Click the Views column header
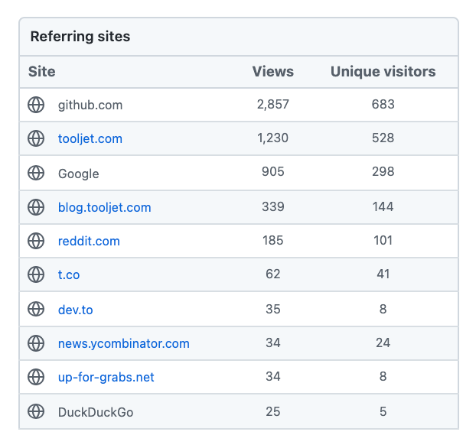476x448 pixels. pos(273,72)
